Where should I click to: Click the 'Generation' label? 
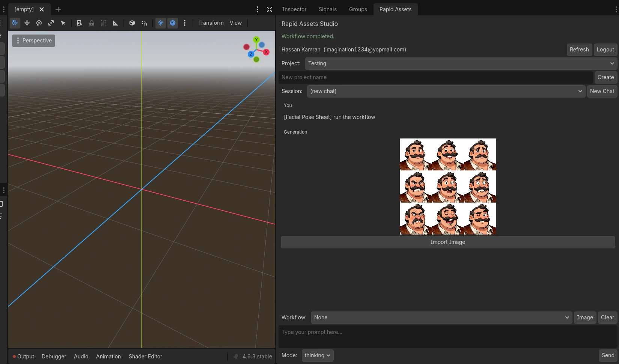point(295,132)
